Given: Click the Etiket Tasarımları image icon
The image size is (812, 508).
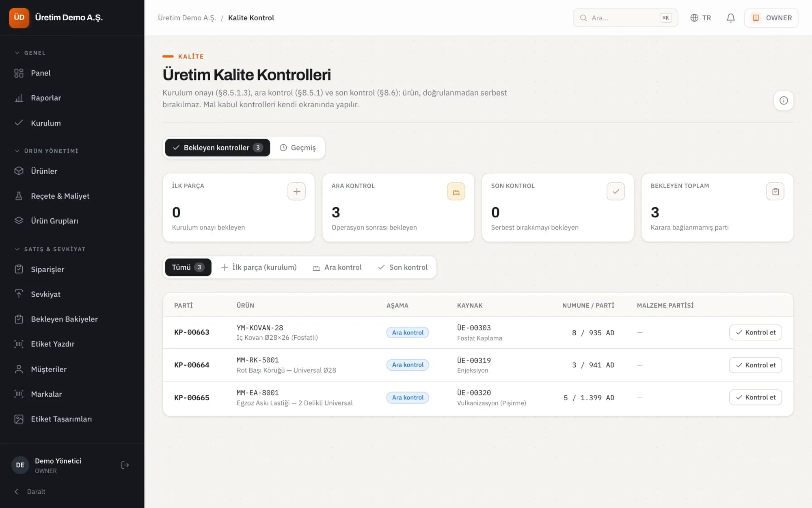Looking at the screenshot, I should (19, 419).
